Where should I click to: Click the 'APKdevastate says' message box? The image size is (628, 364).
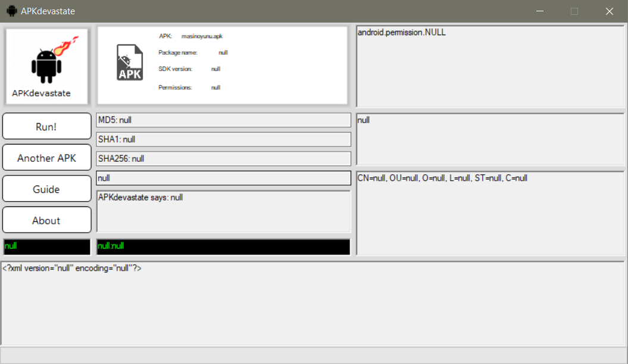click(223, 211)
